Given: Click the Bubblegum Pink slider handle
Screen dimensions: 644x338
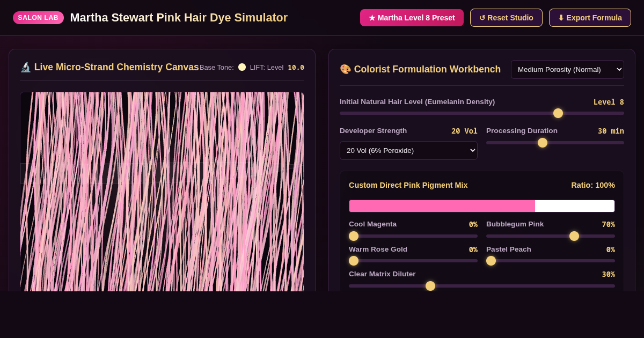Looking at the screenshot, I should point(574,236).
